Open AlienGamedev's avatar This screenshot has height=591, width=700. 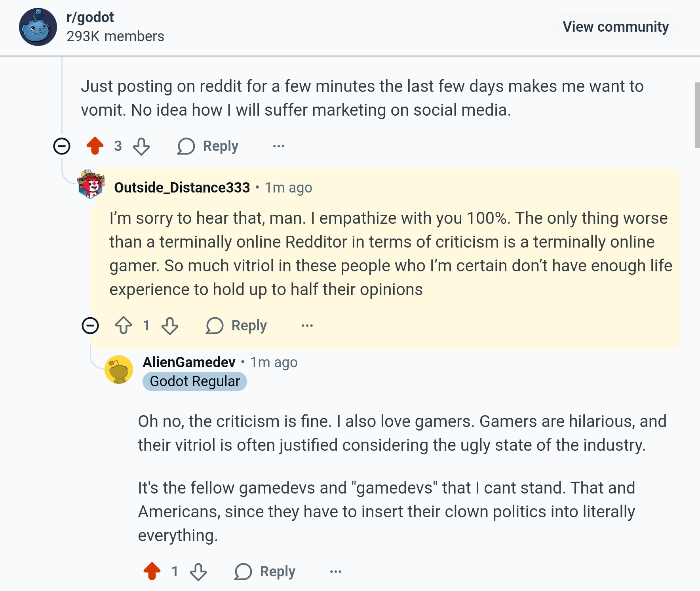coord(118,370)
